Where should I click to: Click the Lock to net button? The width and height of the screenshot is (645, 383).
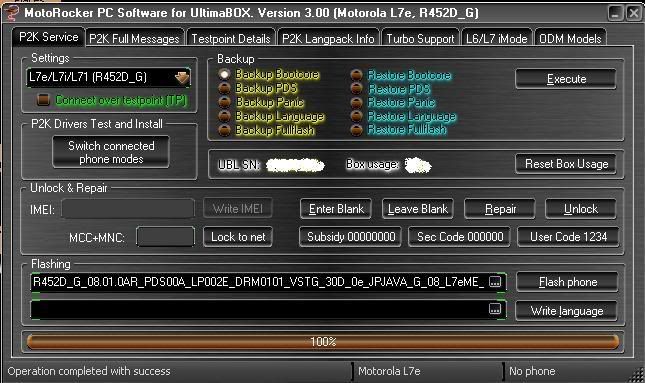(x=238, y=237)
